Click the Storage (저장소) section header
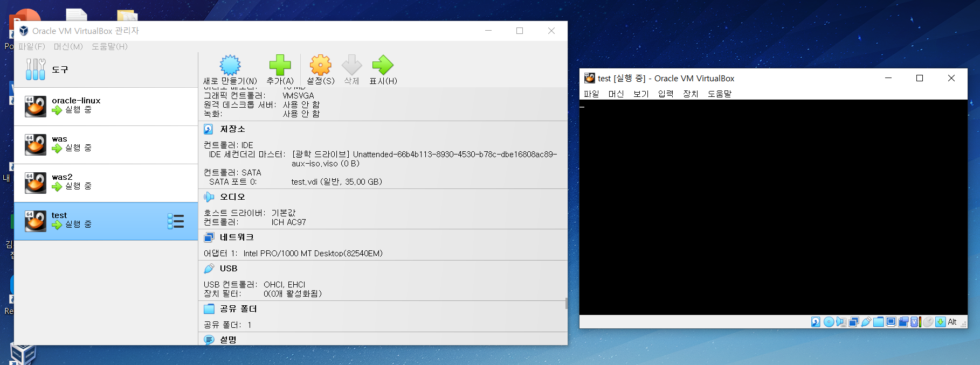 (232, 129)
